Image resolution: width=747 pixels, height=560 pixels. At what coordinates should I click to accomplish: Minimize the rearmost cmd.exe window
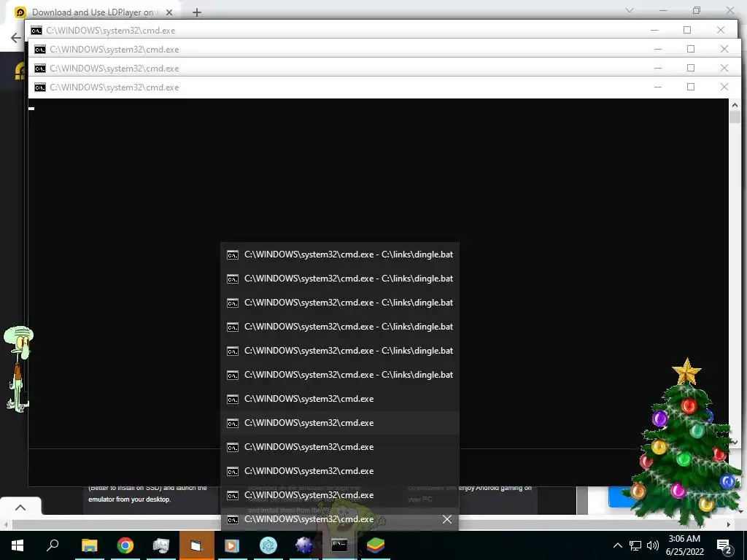(654, 30)
